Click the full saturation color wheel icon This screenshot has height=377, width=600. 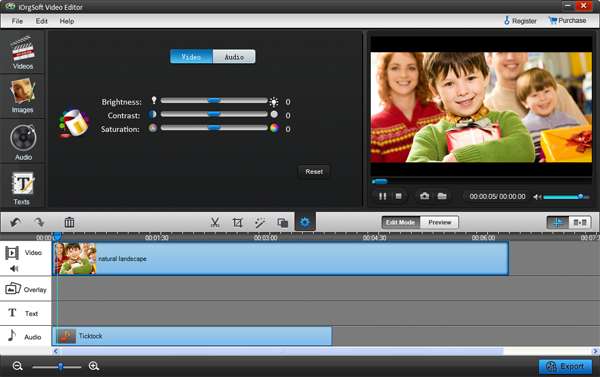click(274, 128)
